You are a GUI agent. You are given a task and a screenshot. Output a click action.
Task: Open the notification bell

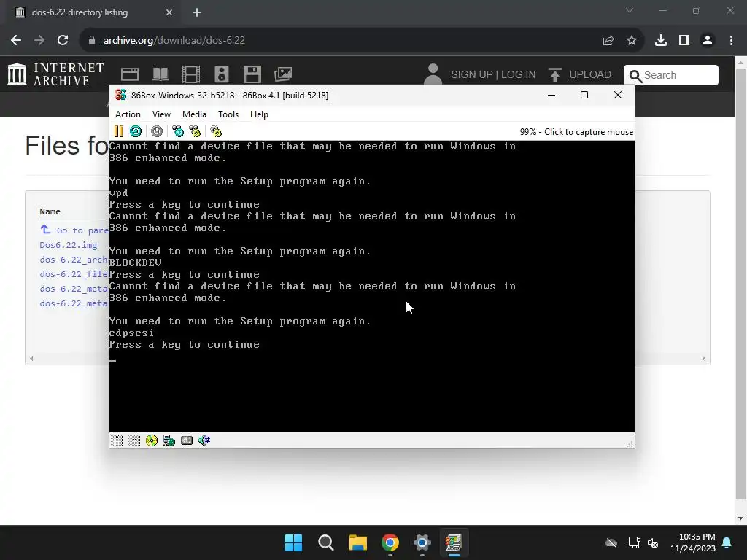[727, 542]
